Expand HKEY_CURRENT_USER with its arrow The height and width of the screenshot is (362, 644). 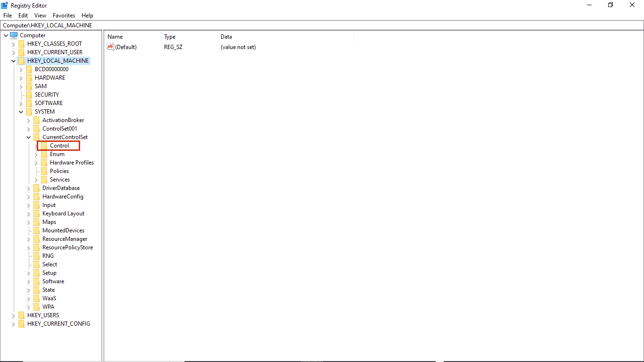[13, 52]
